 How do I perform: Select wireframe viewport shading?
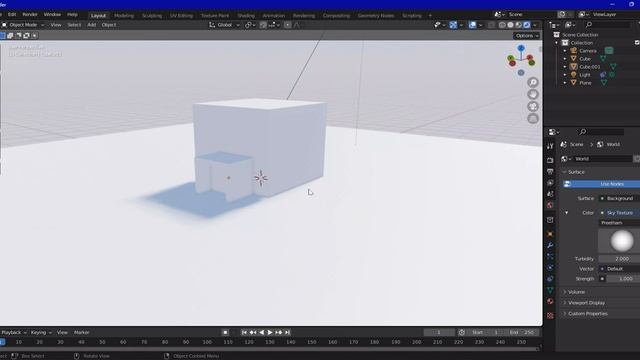pyautogui.click(x=502, y=25)
